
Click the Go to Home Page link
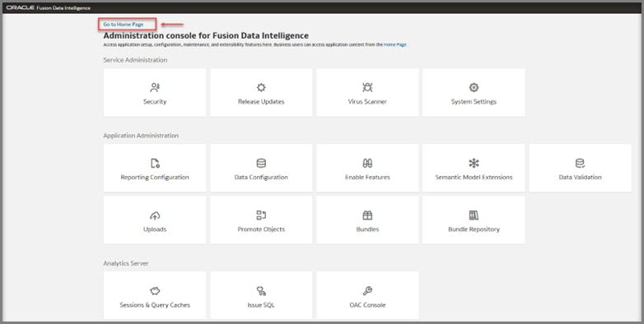[124, 25]
